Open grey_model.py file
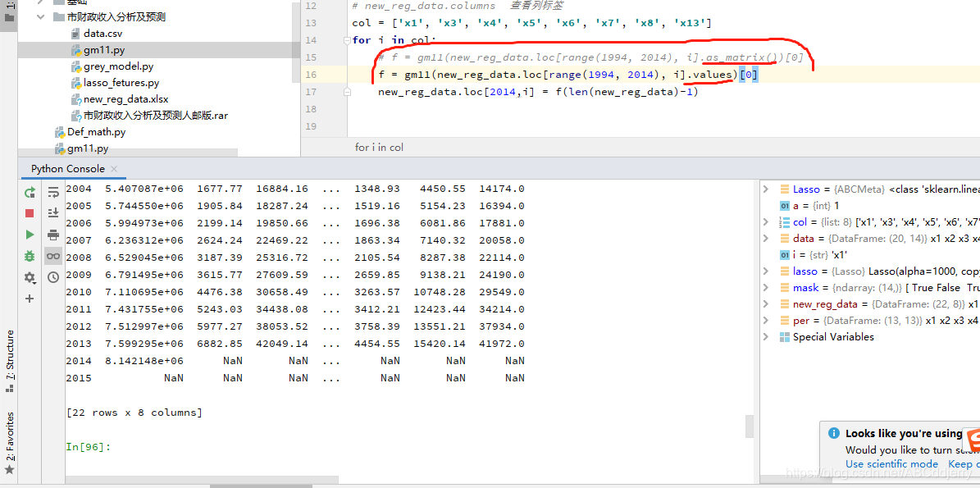980x488 pixels. tap(118, 66)
